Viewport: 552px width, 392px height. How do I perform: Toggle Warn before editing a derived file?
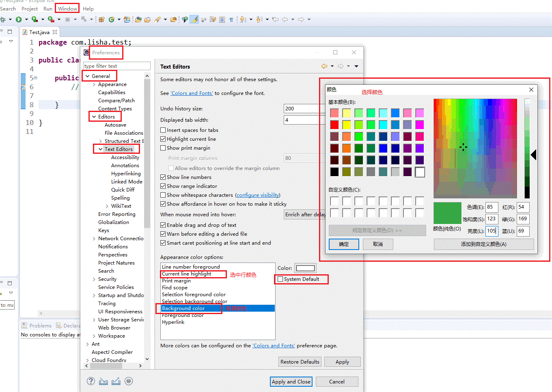[x=163, y=234]
